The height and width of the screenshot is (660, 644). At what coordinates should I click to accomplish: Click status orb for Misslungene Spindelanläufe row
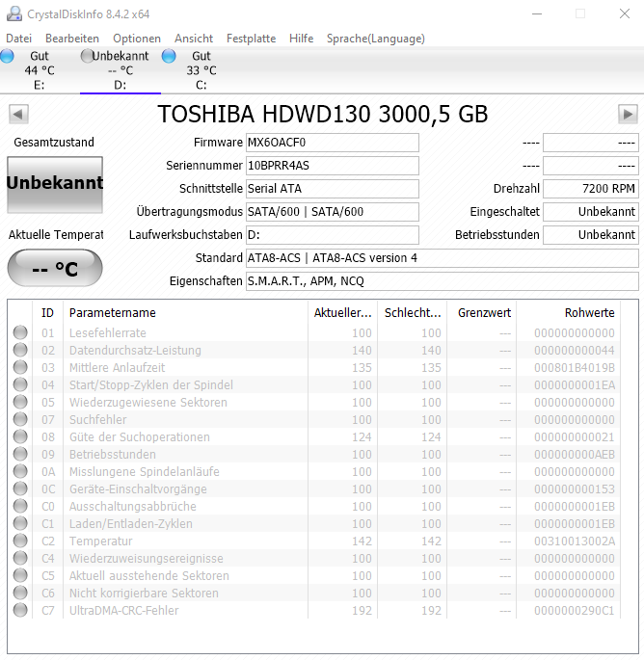coord(20,471)
